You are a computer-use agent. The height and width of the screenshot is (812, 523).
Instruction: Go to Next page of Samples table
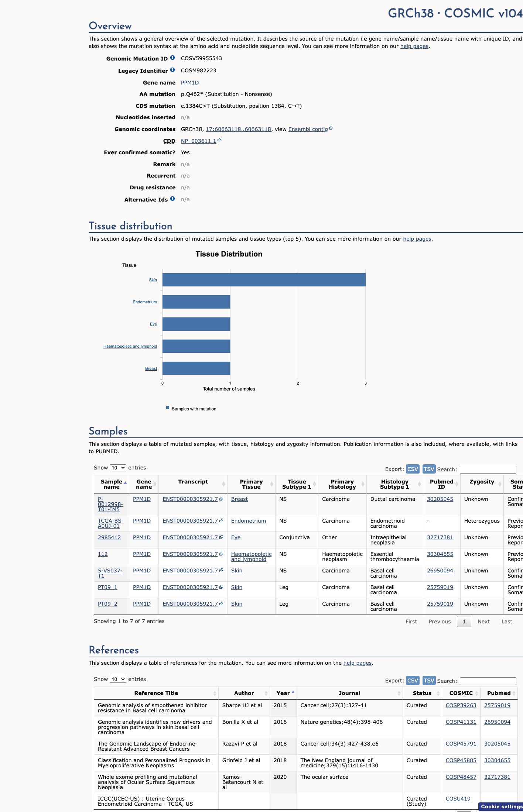click(483, 622)
